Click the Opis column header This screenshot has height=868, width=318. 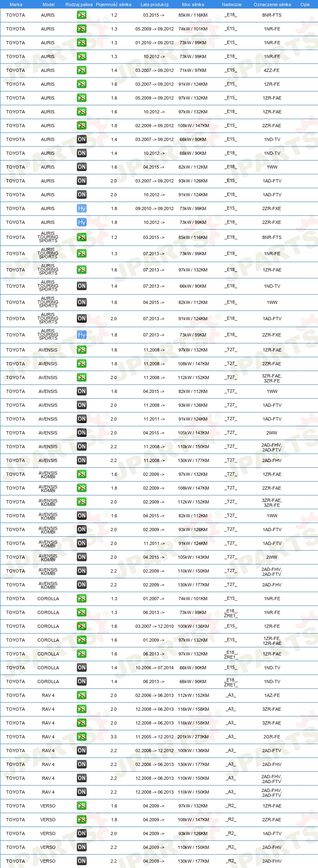(x=305, y=4)
